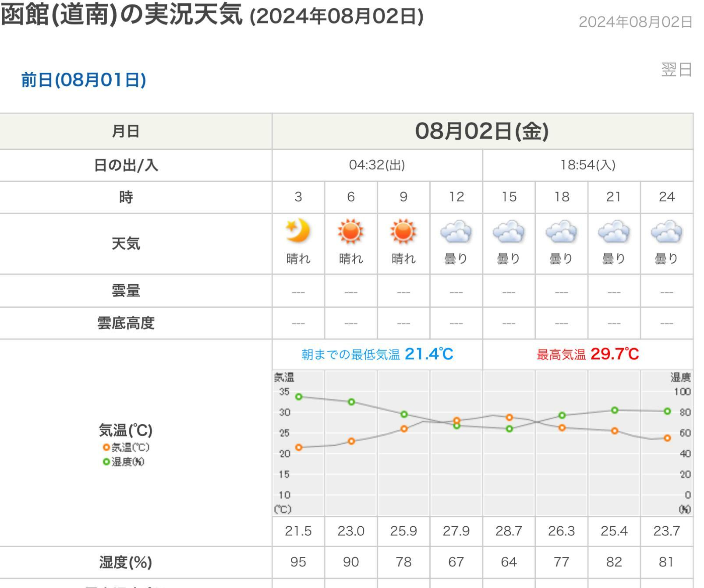This screenshot has height=588, width=704.
Task: Click temperature value 23.7
Action: click(666, 531)
